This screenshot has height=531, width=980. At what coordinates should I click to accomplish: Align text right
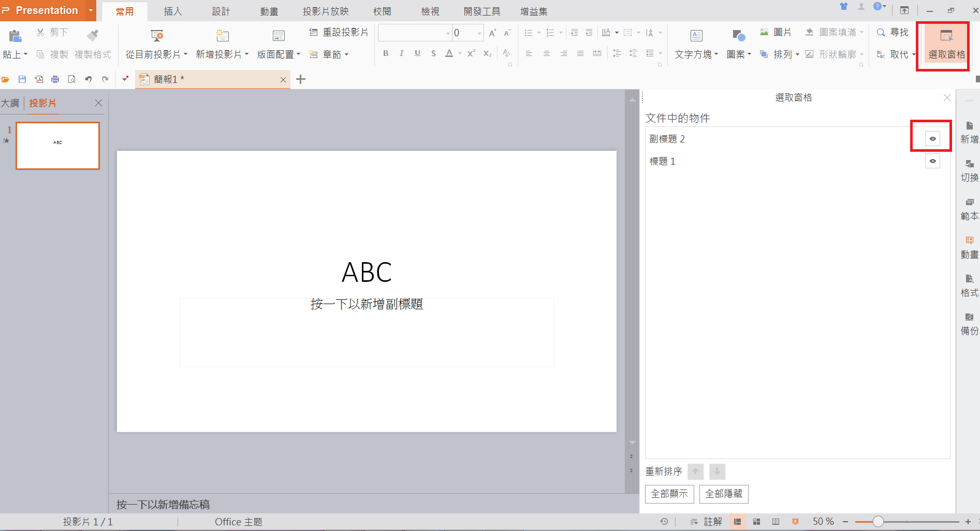tap(563, 53)
